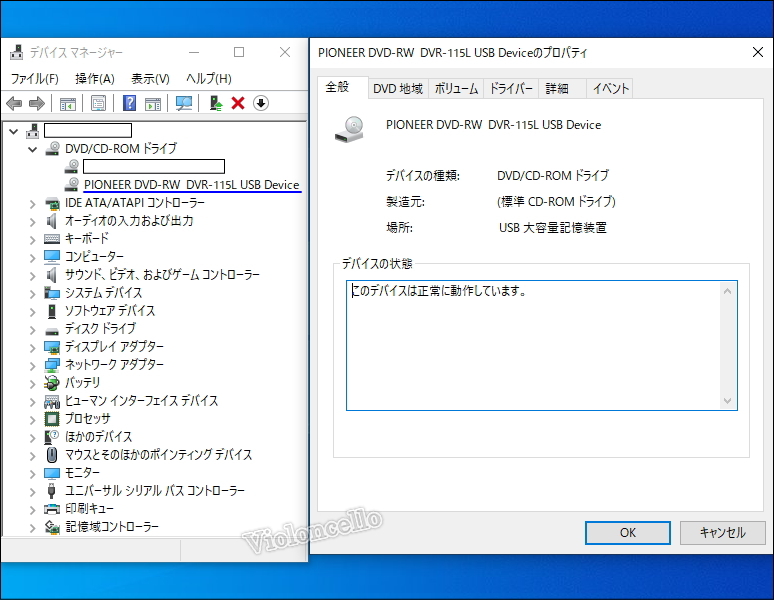Expand the システム デバイス node
Image resolution: width=774 pixels, height=600 pixels.
coord(33,294)
